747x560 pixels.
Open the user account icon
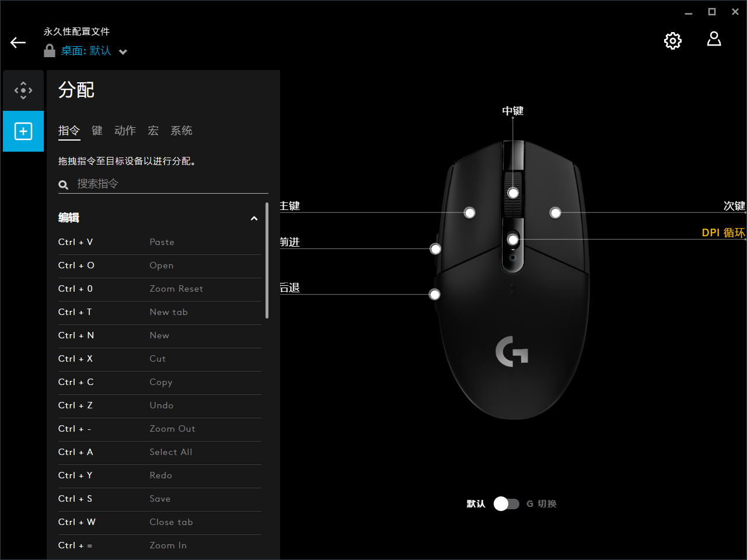[x=714, y=39]
